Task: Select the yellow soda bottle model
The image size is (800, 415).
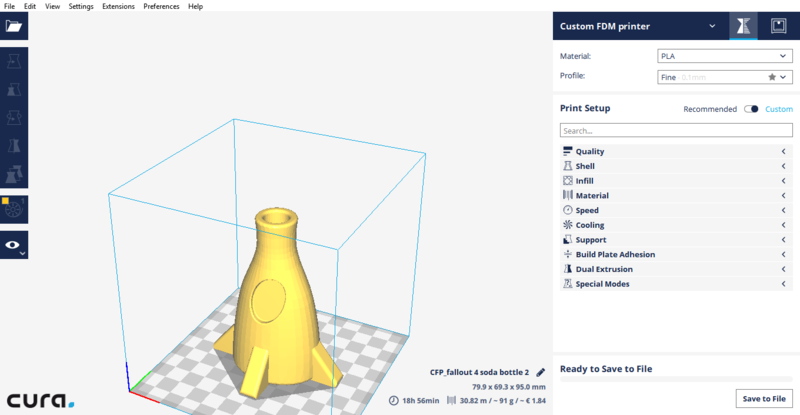Action: [276, 306]
